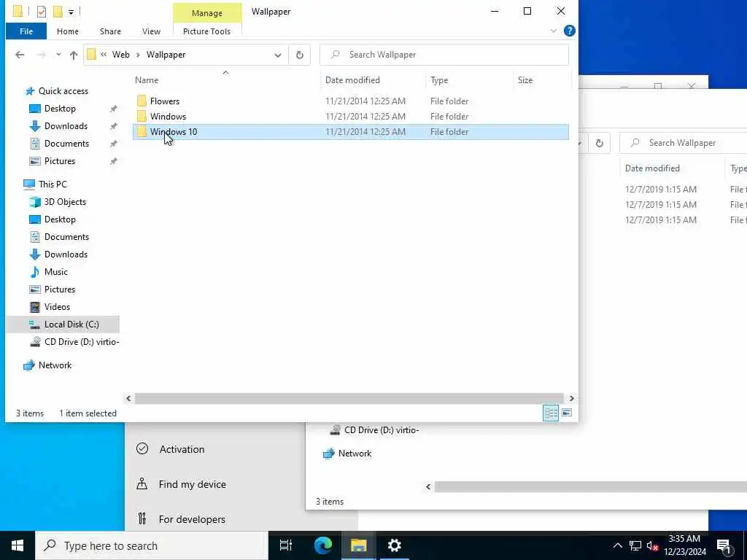Screen dimensions: 747x560
Task: Open Task View from the taskbar
Action: (x=286, y=545)
